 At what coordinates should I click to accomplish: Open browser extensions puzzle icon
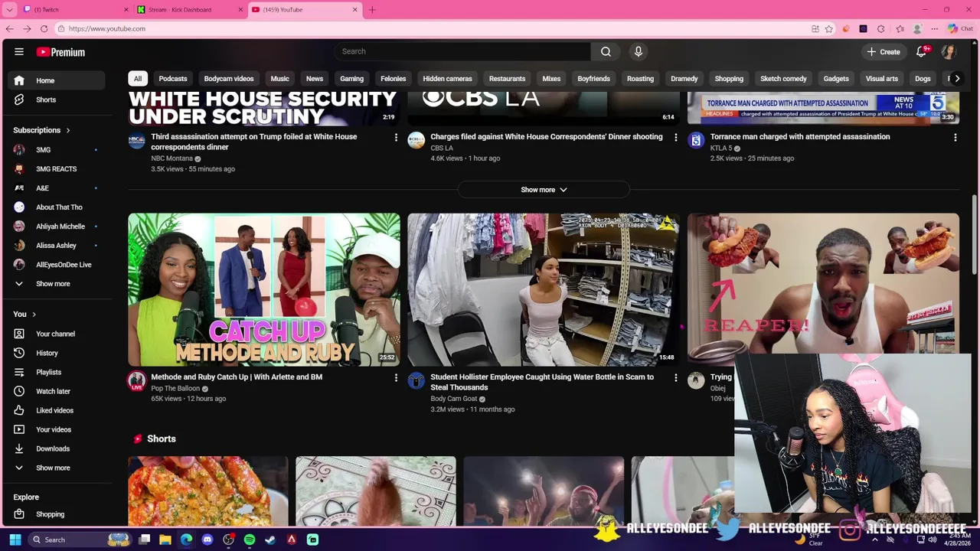tap(881, 28)
